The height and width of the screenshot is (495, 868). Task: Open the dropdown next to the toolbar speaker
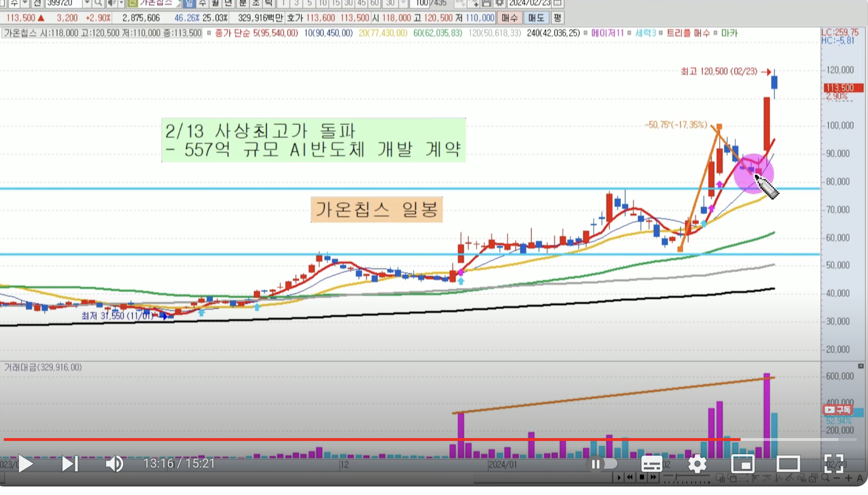(121, 3)
